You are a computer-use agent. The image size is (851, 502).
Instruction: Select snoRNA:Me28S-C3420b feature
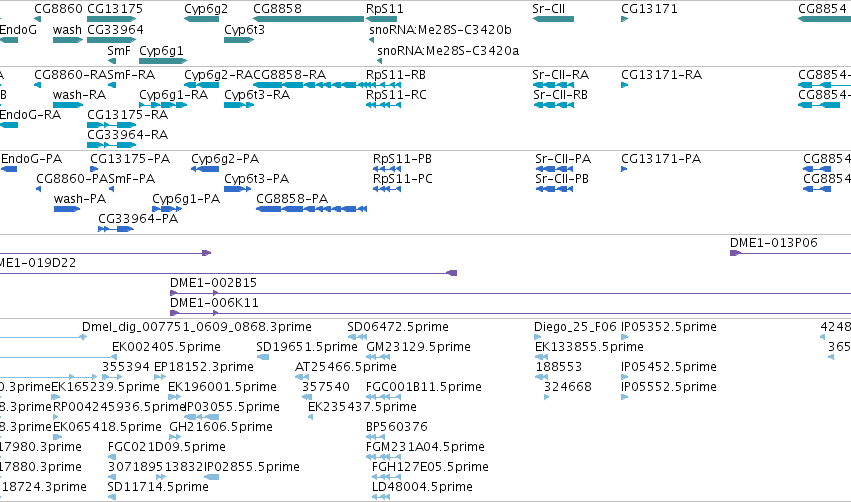[371, 40]
